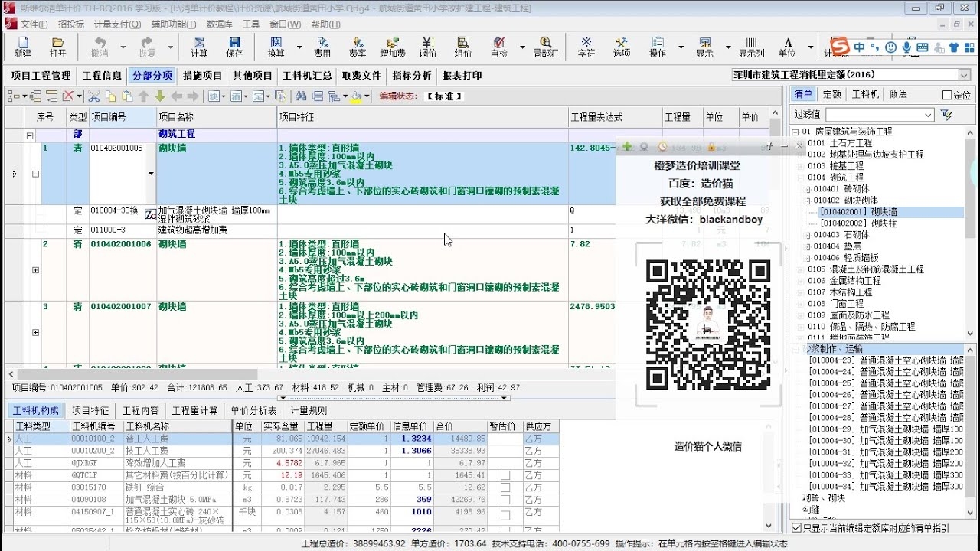
Task: Click the binoculars find icon
Action: point(301,96)
